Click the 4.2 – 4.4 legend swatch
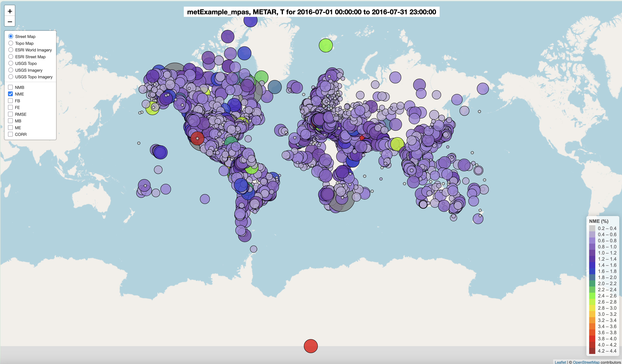 (592, 351)
